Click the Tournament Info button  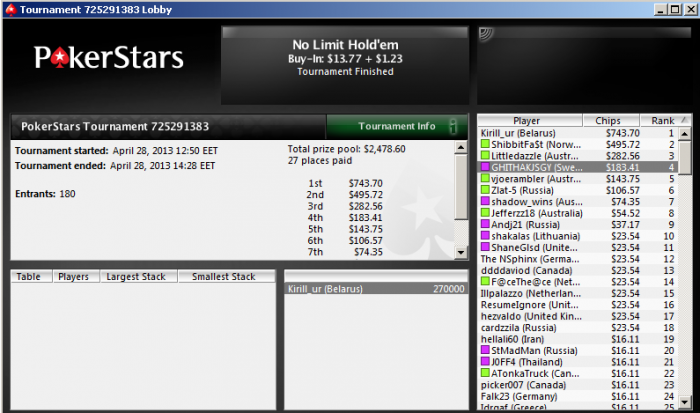coord(397,126)
